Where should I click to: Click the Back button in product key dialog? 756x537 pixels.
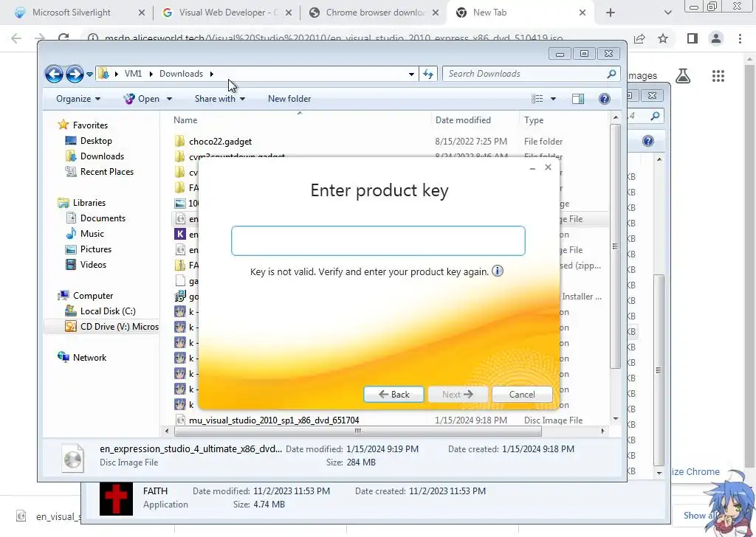click(394, 395)
